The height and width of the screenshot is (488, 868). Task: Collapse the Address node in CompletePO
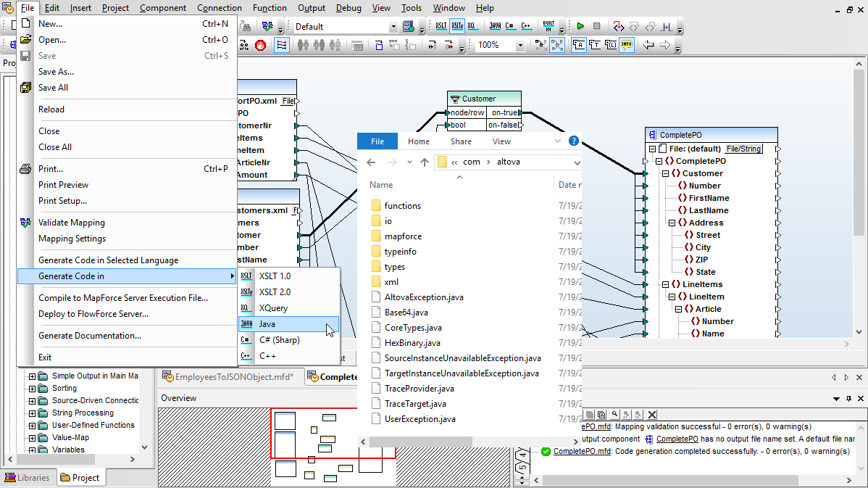[672, 223]
